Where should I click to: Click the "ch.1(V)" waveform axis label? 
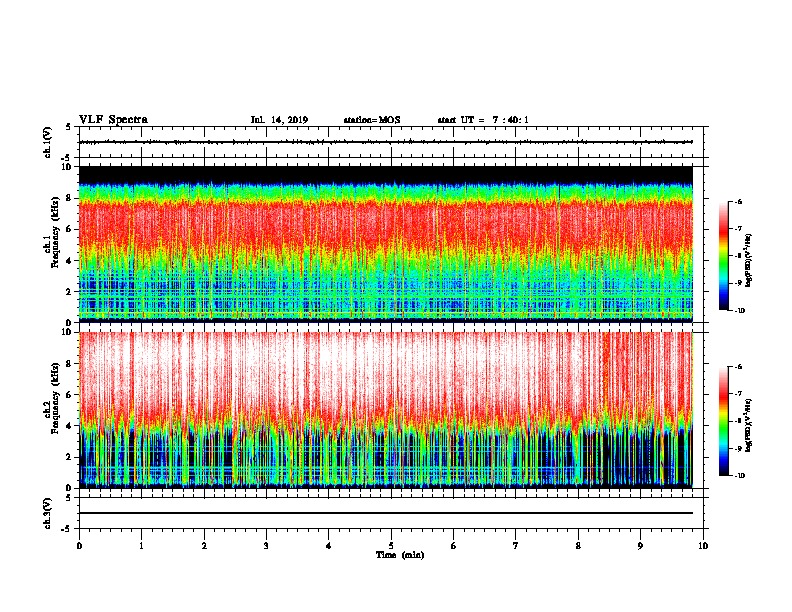coord(48,142)
